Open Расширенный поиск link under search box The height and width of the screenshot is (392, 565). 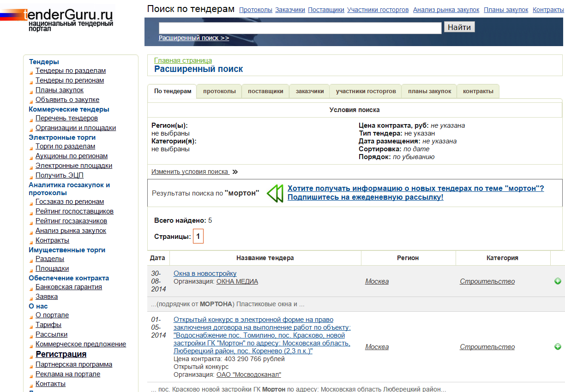tap(194, 38)
